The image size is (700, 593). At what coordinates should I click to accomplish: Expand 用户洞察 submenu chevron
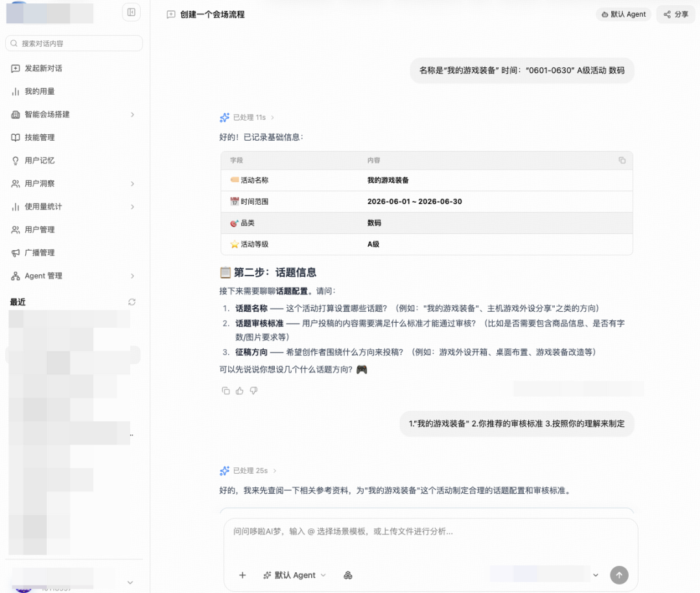click(133, 183)
